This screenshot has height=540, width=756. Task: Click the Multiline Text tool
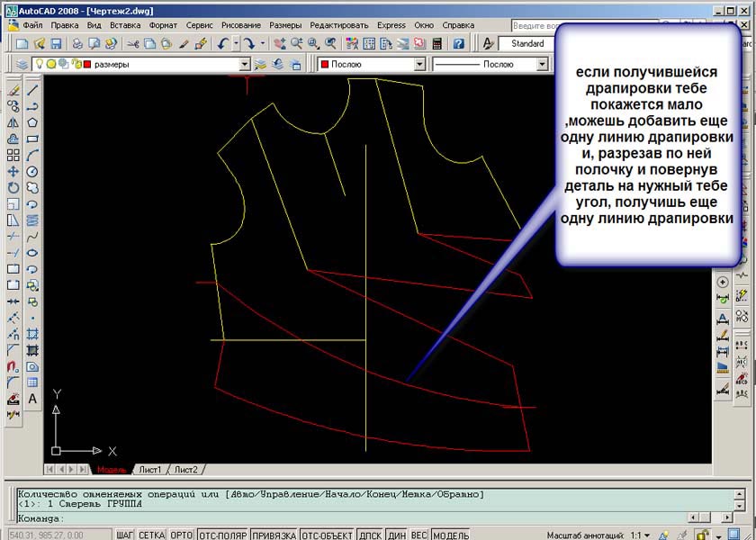[x=32, y=399]
